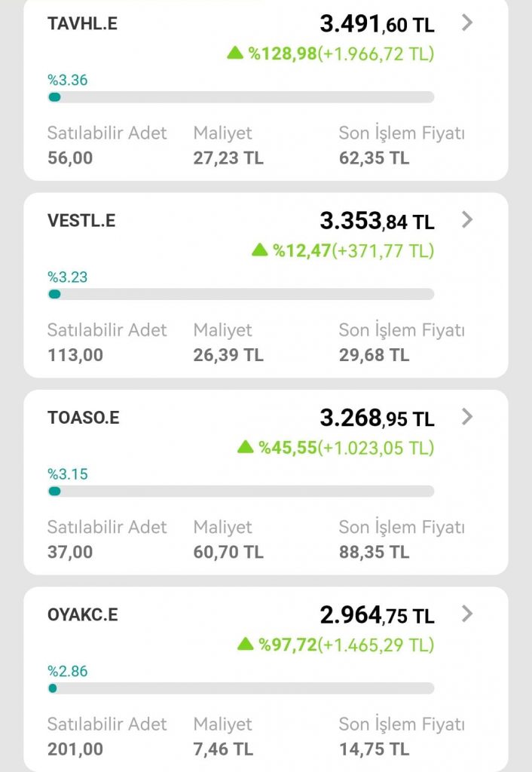Image resolution: width=532 pixels, height=772 pixels.
Task: Click green up-triangle beside %128,98
Action: click(235, 53)
